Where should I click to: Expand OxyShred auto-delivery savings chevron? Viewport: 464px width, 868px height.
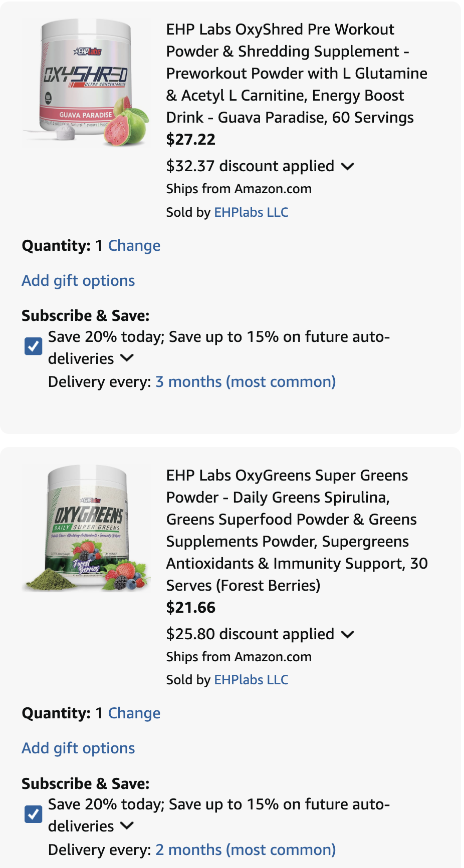point(127,358)
